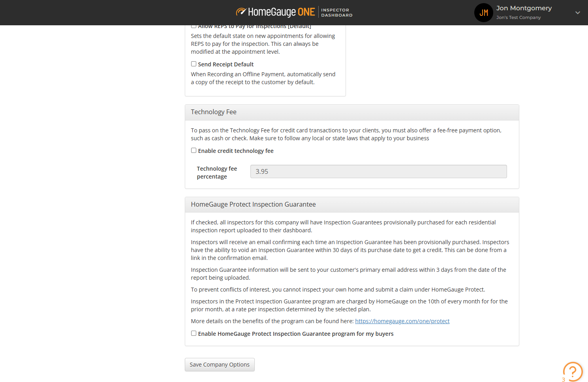The width and height of the screenshot is (588, 382).
Task: Click the JM user avatar
Action: tap(483, 13)
